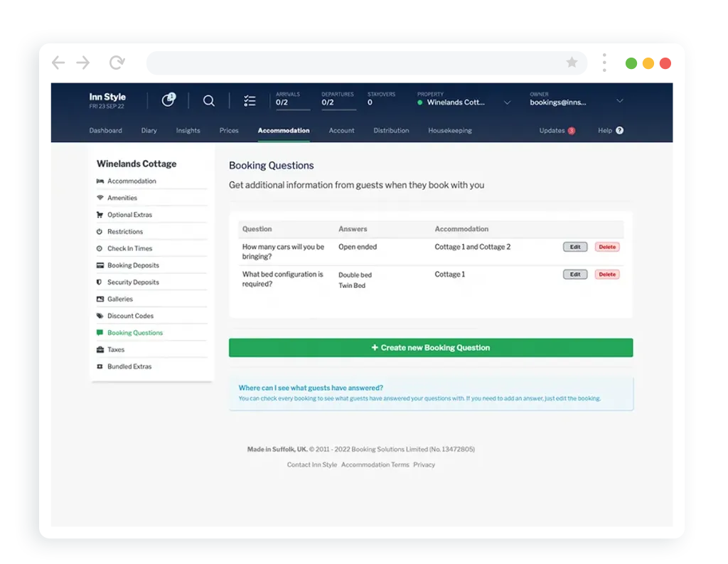Image resolution: width=728 pixels, height=564 pixels.
Task: Open the Help question mark icon
Action: point(619,131)
